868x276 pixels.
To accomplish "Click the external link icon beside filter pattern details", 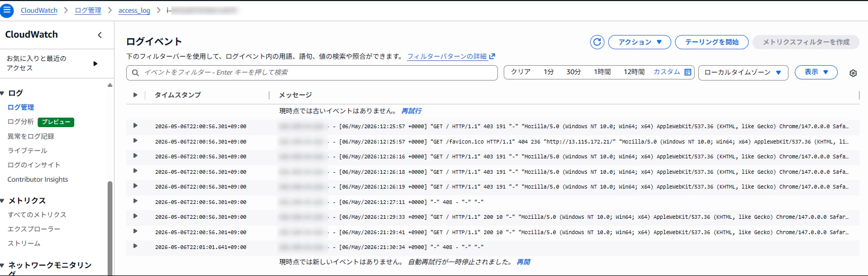I will tap(492, 56).
